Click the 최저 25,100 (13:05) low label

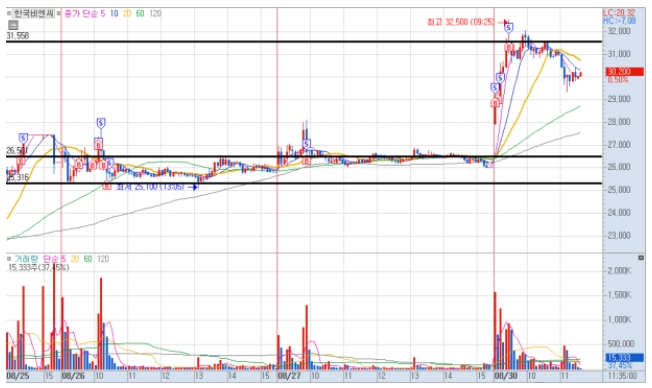[x=150, y=187]
